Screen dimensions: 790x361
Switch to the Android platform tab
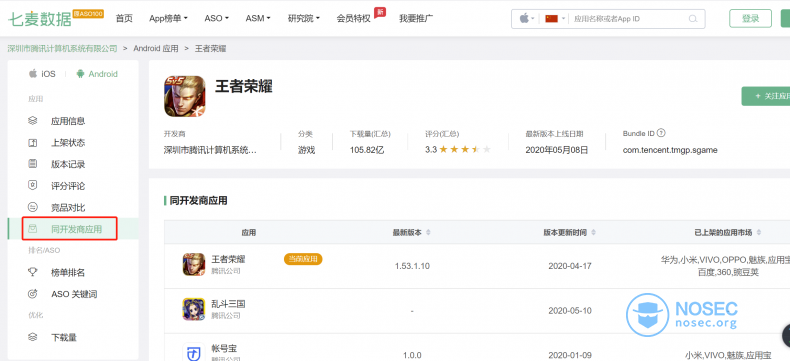click(x=97, y=74)
